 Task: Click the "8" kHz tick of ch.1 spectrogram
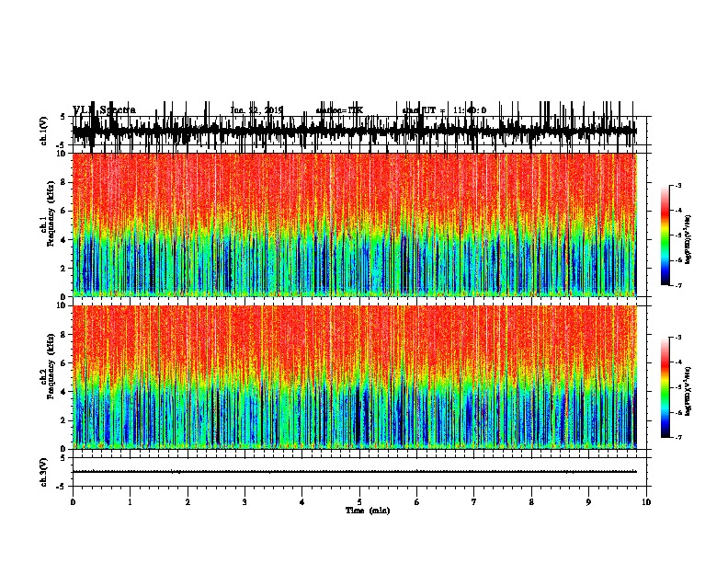pos(63,182)
